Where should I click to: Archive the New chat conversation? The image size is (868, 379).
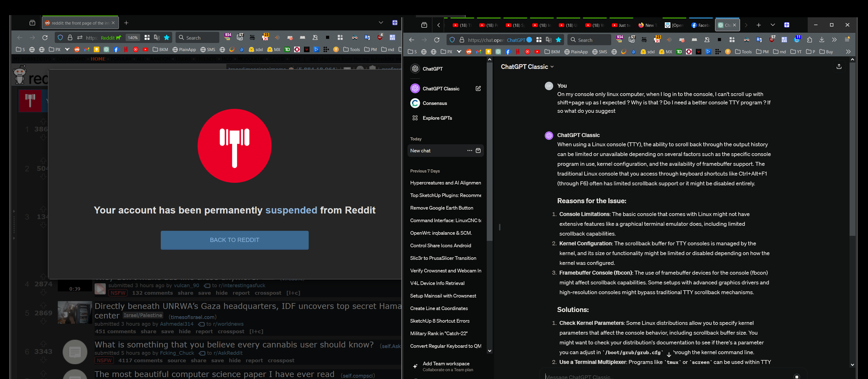(478, 151)
